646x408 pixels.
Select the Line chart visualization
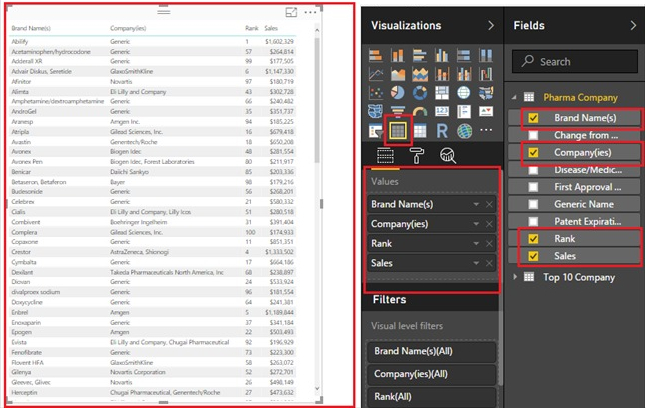[x=375, y=74]
